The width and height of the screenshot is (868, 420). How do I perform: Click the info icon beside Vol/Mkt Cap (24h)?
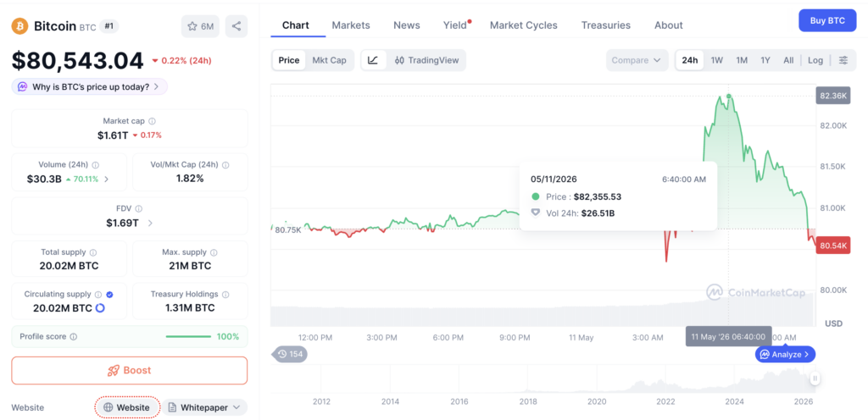click(x=225, y=164)
